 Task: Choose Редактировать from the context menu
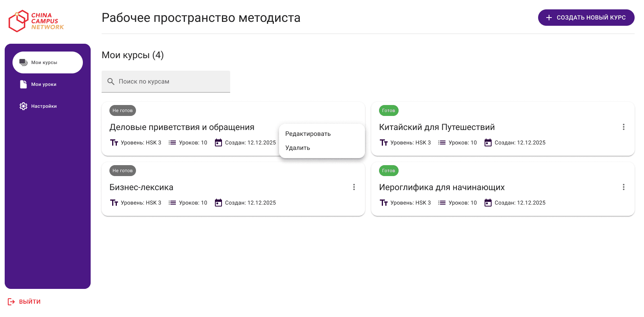[x=308, y=134]
